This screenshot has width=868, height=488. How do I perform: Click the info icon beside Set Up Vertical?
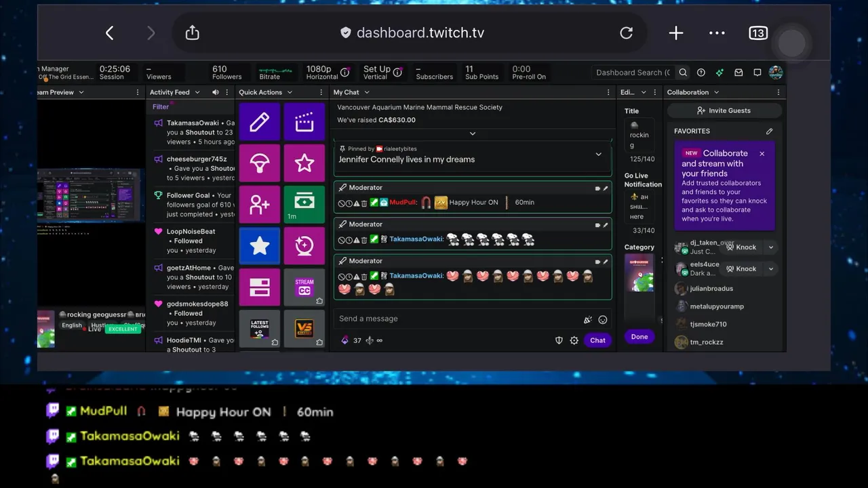click(397, 73)
